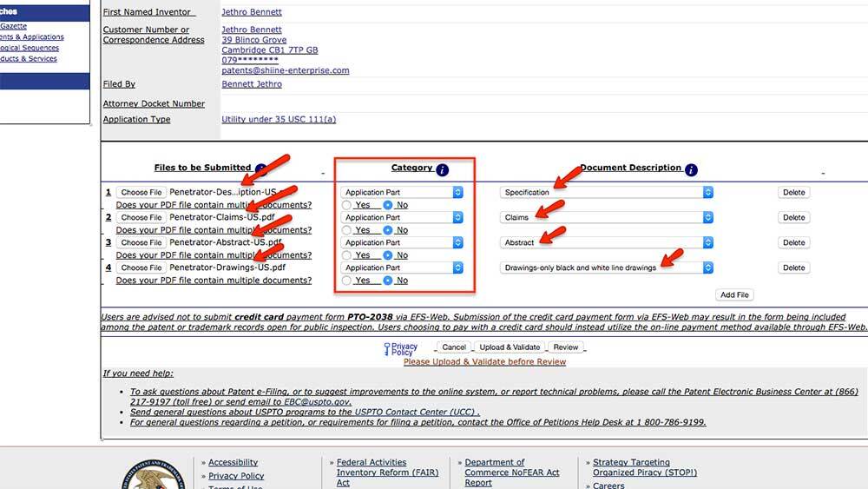Viewport: 868px width, 489px height.
Task: Click the Privacy Policy key icon
Action: pyautogui.click(x=386, y=348)
